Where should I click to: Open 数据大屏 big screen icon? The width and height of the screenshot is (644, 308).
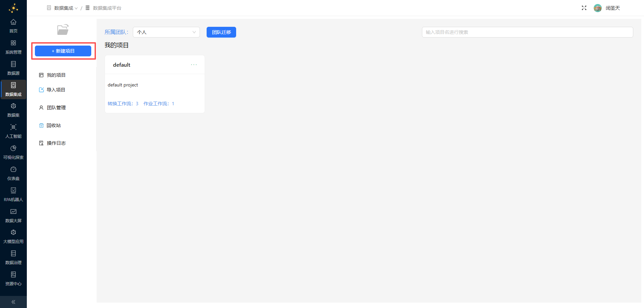pos(13,212)
